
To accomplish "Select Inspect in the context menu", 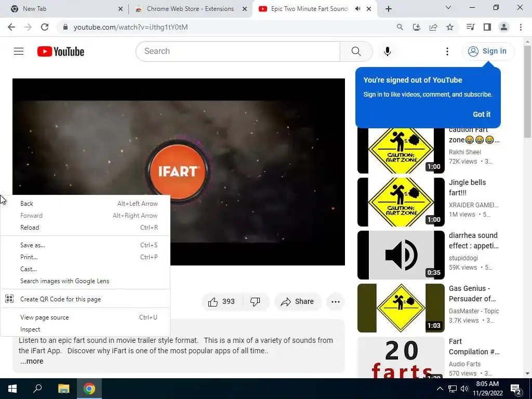I will click(85, 329).
